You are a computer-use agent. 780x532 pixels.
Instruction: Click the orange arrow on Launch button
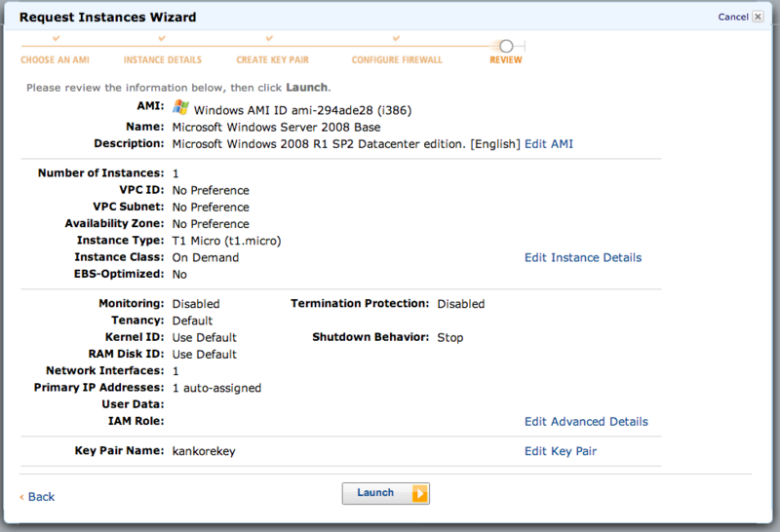[420, 494]
